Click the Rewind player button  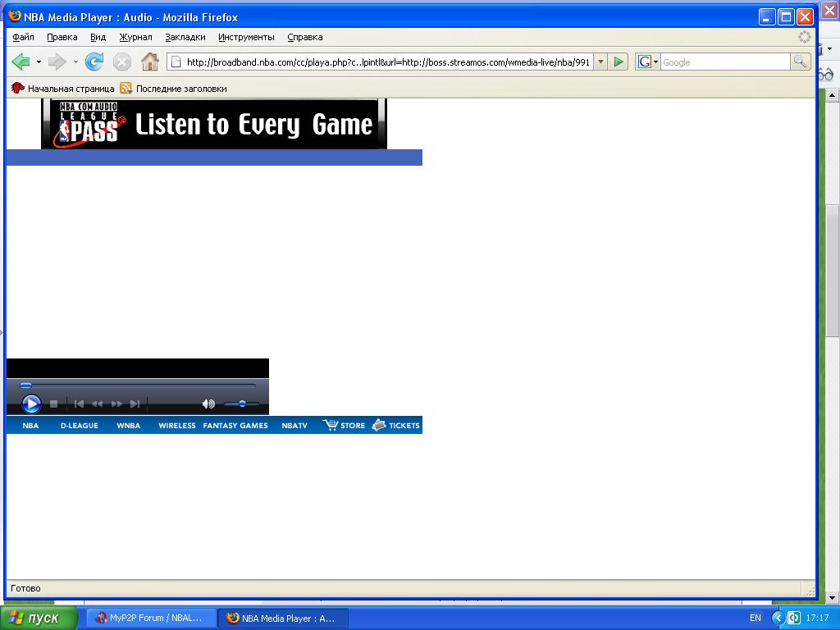(x=97, y=404)
